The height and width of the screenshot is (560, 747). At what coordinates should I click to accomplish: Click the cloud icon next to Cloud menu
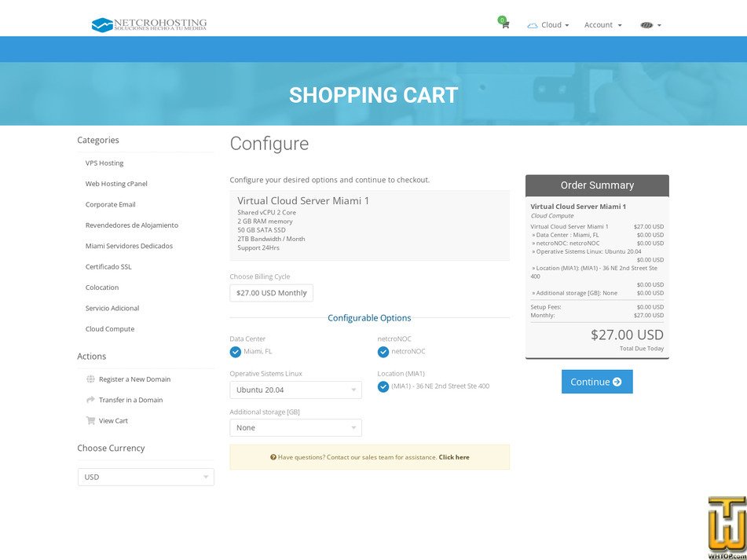point(533,24)
